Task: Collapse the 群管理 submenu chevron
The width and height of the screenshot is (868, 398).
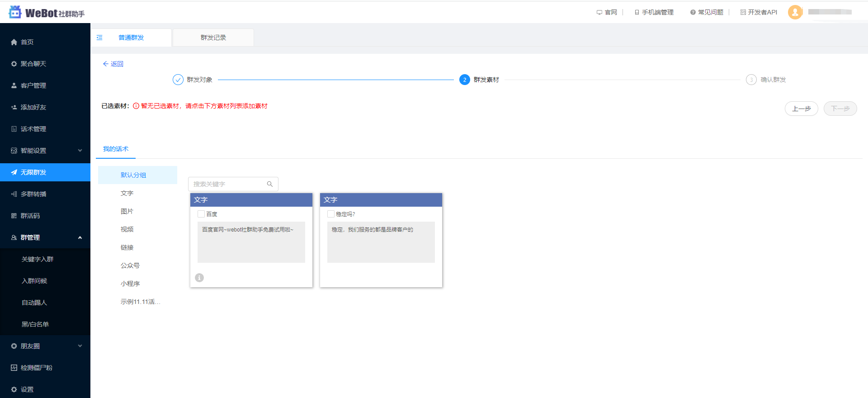Action: point(80,237)
